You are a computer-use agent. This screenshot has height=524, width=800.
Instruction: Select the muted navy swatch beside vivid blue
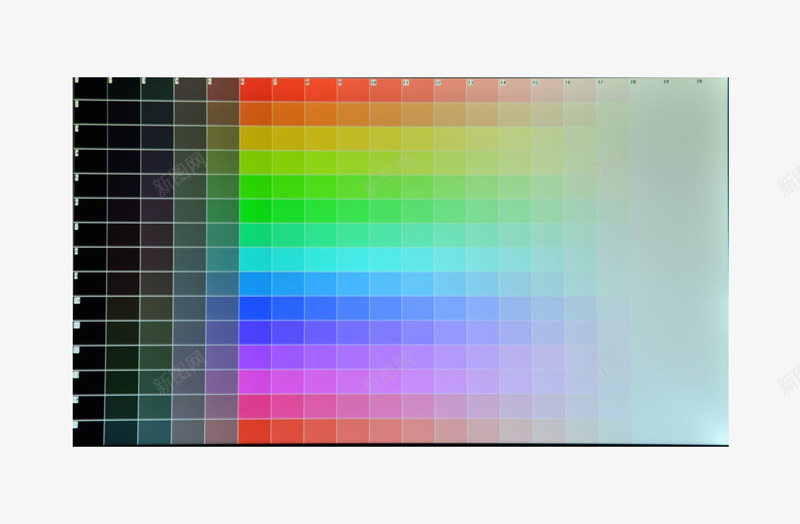[x=222, y=308]
